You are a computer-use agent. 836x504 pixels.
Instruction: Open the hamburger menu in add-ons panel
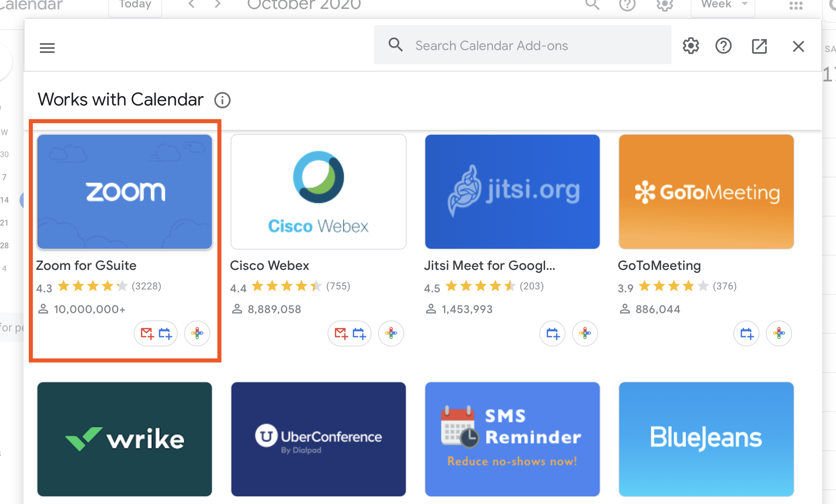47,48
